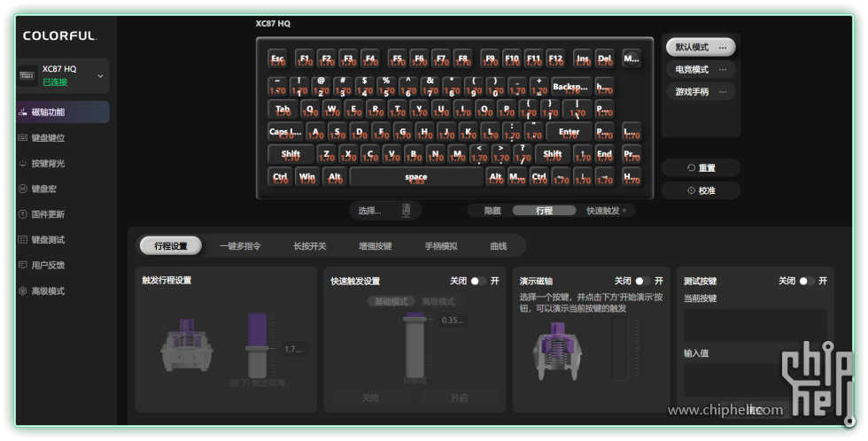
Task: Select 隐藏 display option
Action: (x=492, y=211)
